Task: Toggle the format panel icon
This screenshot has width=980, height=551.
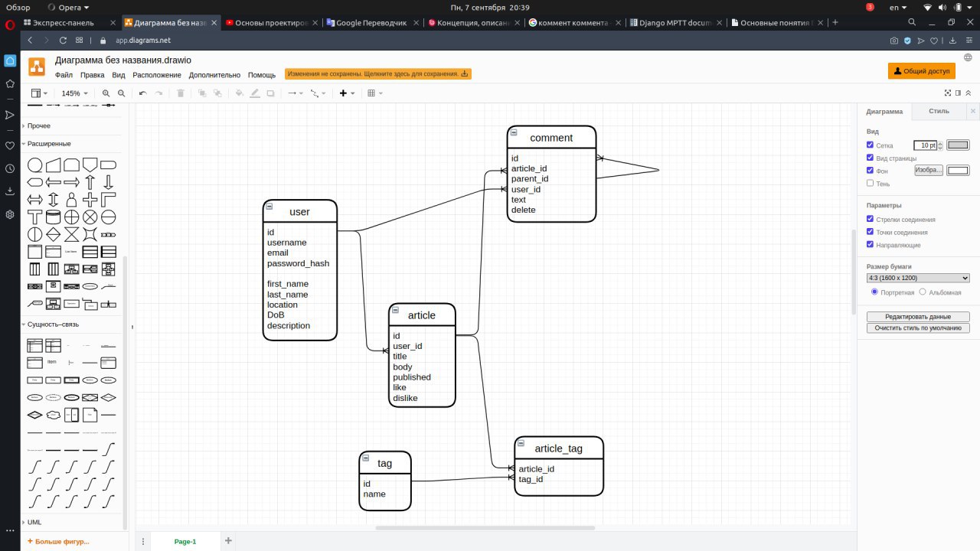Action: (958, 93)
